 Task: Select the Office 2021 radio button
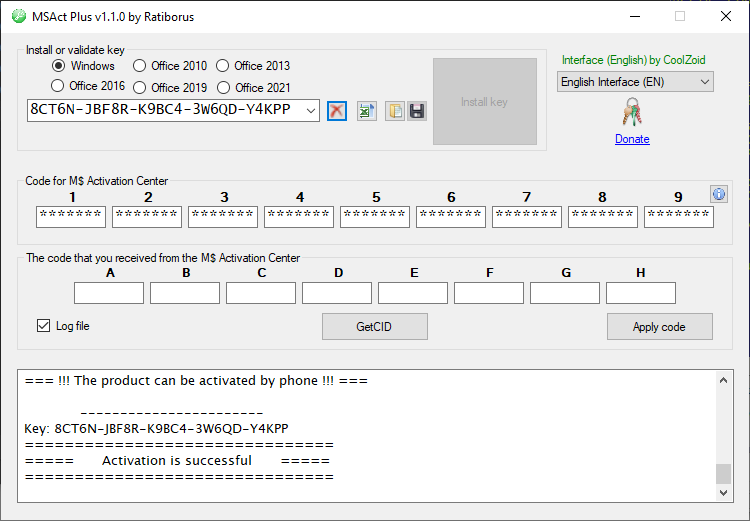click(223, 87)
